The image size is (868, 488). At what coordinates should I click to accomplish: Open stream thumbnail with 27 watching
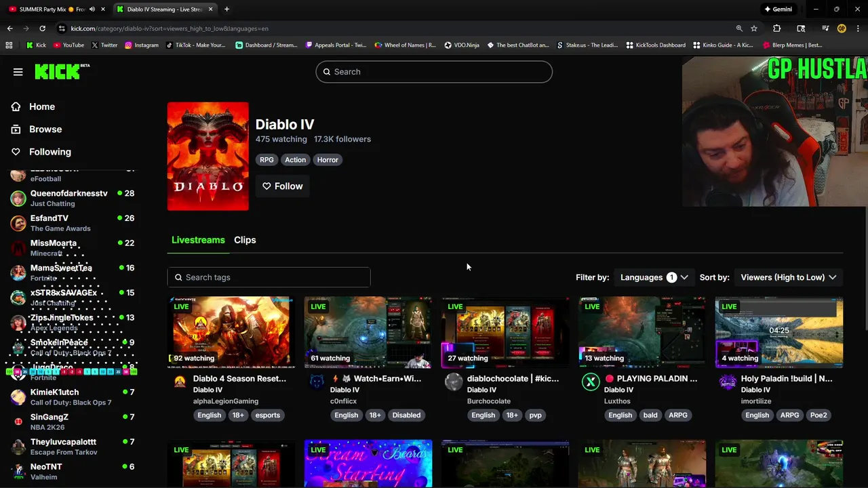click(505, 332)
